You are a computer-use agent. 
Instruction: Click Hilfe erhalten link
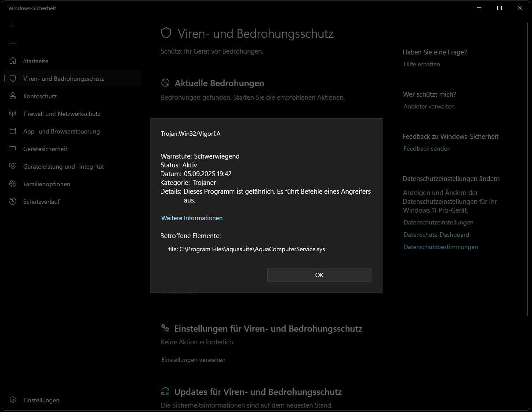[422, 64]
